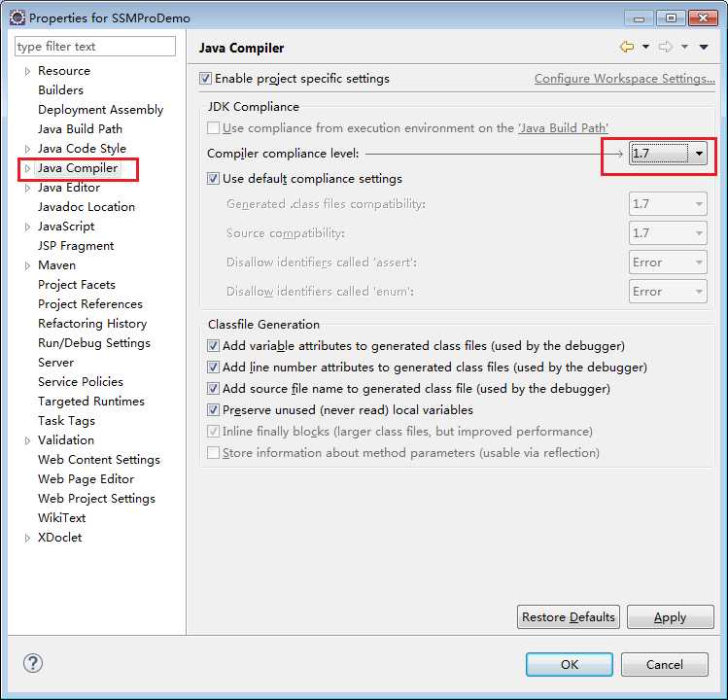Select Server page in tree
The height and width of the screenshot is (700, 728).
56,363
